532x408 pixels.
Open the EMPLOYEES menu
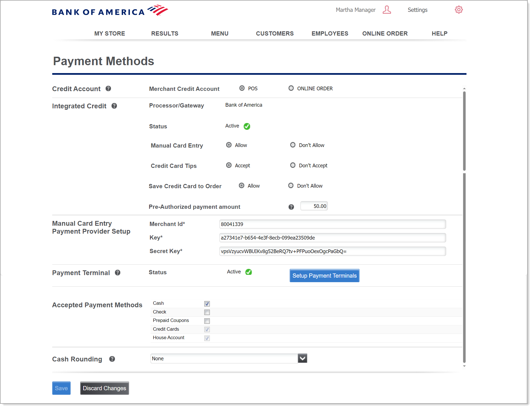pos(330,34)
